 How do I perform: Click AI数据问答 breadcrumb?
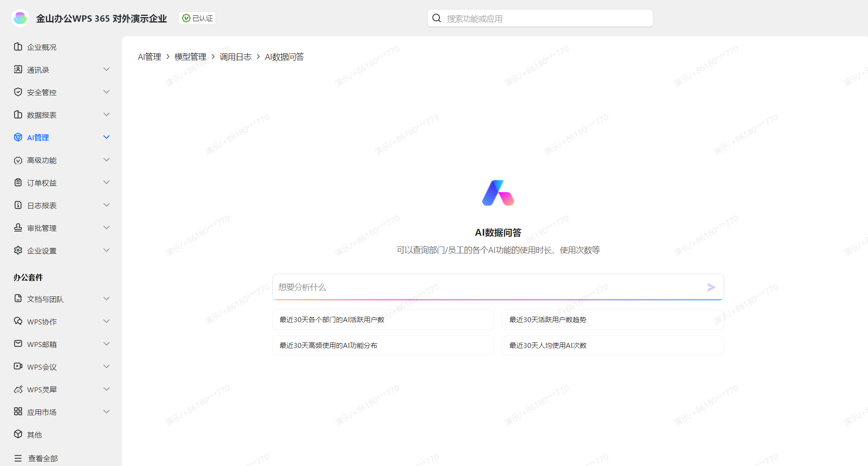point(284,57)
